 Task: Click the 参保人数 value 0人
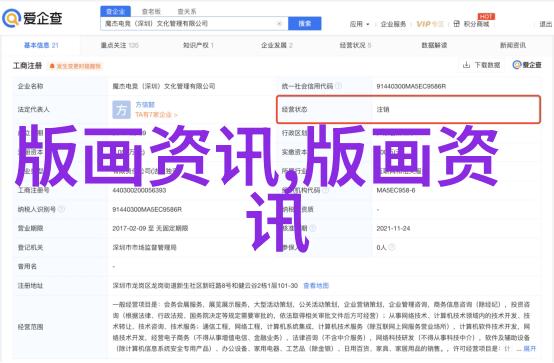click(381, 247)
